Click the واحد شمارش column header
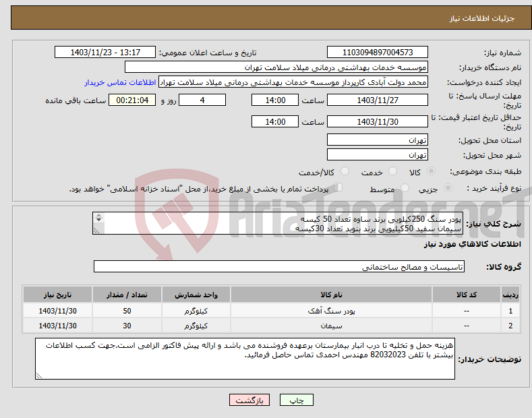This screenshot has height=418, width=532. click(196, 295)
